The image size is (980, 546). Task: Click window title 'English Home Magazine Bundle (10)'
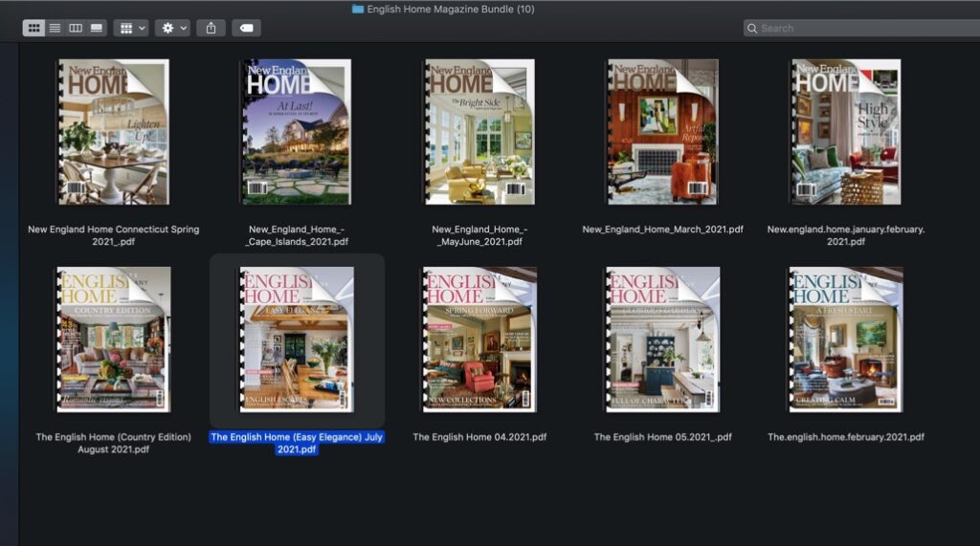coord(450,9)
